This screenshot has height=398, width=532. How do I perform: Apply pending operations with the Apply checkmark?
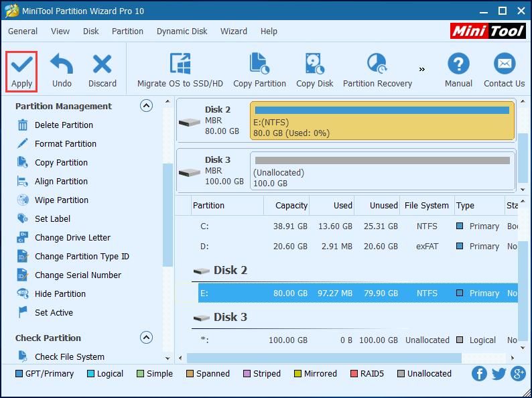(x=21, y=72)
